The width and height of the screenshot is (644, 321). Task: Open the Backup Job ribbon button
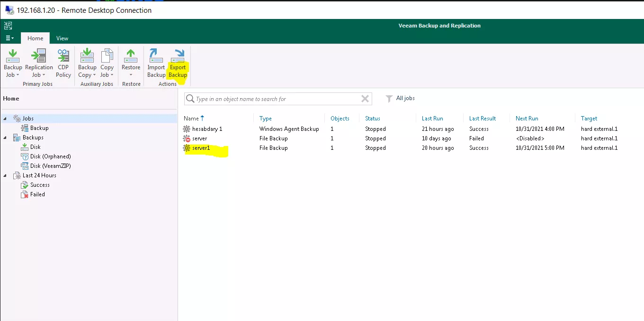coord(13,63)
